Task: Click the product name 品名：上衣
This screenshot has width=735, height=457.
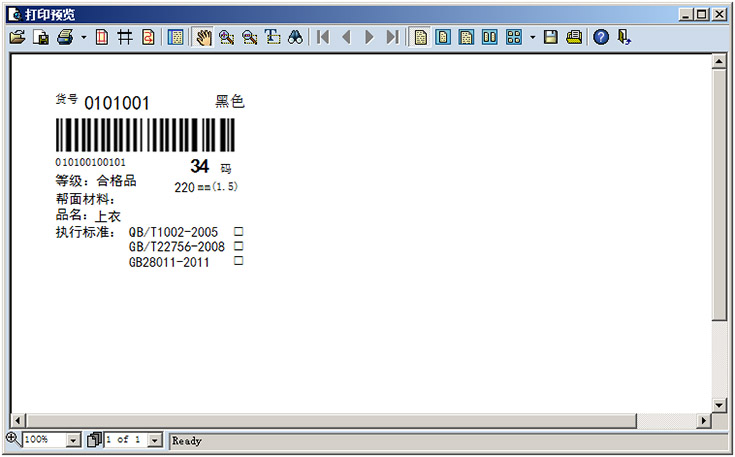Action: 88,216
